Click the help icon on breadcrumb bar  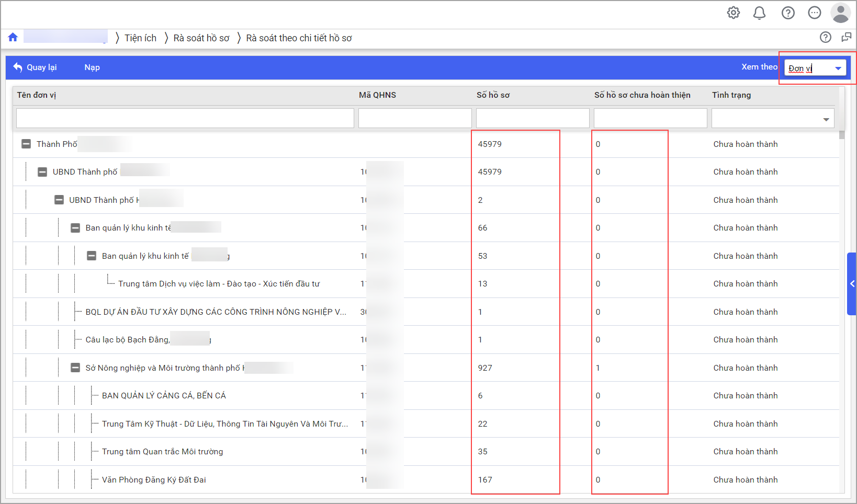tap(826, 37)
